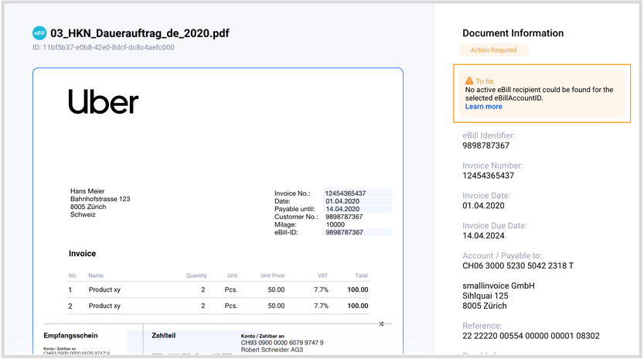Click the Document Information heading

(x=513, y=33)
